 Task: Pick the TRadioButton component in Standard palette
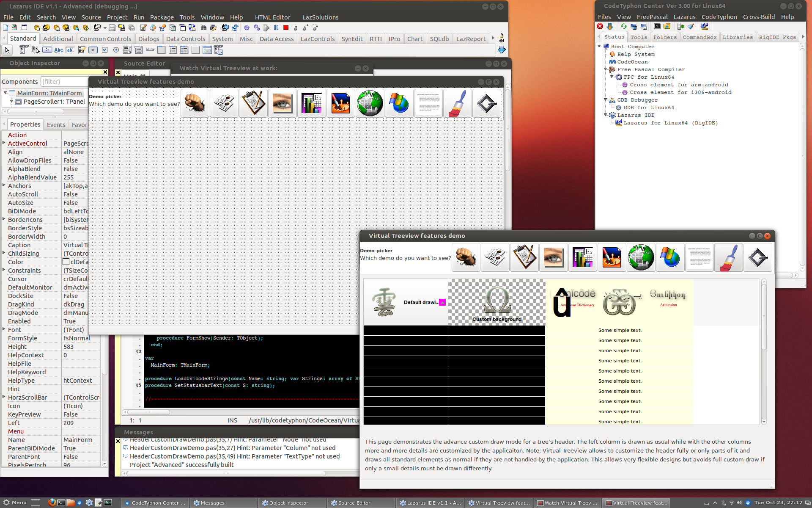click(x=116, y=50)
